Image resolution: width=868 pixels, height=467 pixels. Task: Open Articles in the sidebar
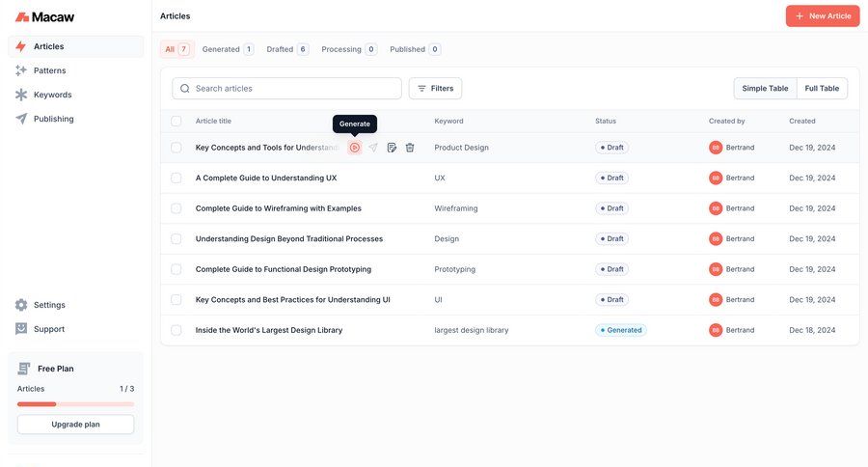tap(76, 46)
